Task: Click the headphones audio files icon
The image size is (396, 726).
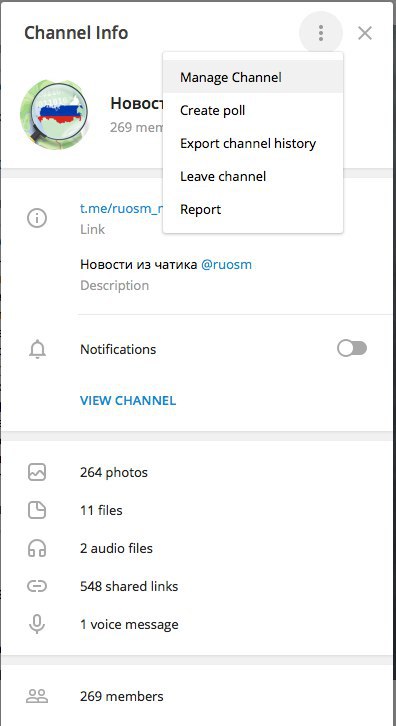Action: [x=37, y=549]
